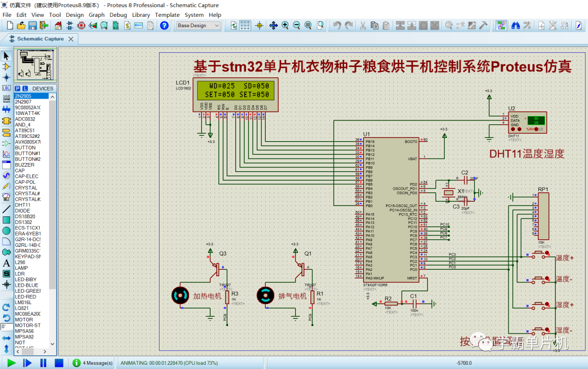Click the Zoom to Area icon
588x369 pixels.
pos(320,26)
